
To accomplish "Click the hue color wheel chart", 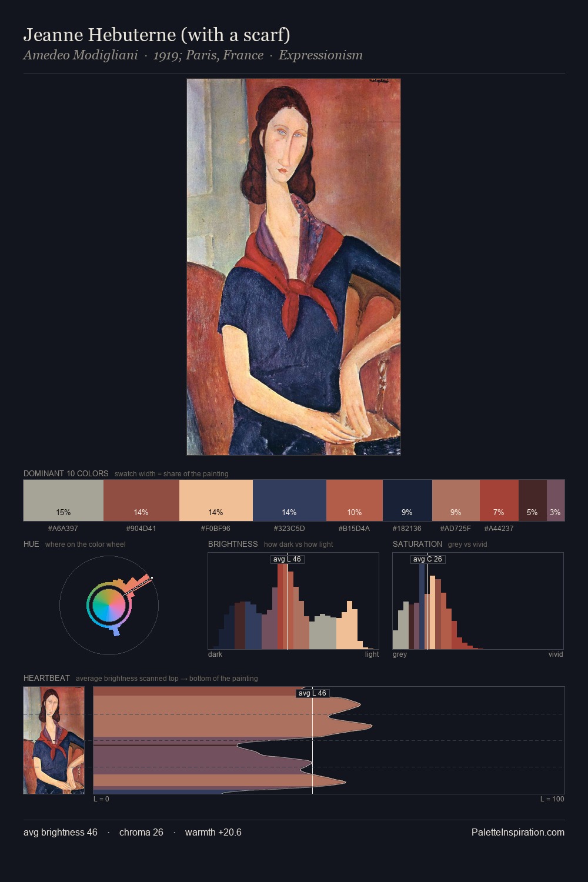I will click(x=109, y=604).
